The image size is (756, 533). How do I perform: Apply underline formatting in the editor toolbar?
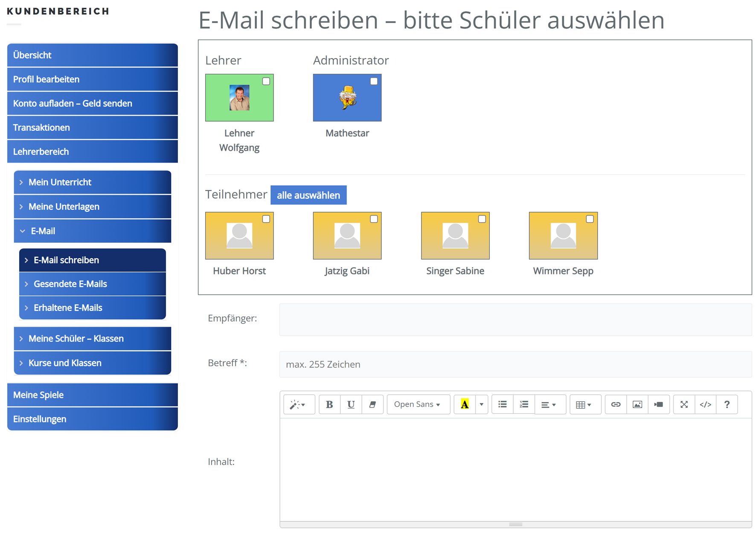351,404
